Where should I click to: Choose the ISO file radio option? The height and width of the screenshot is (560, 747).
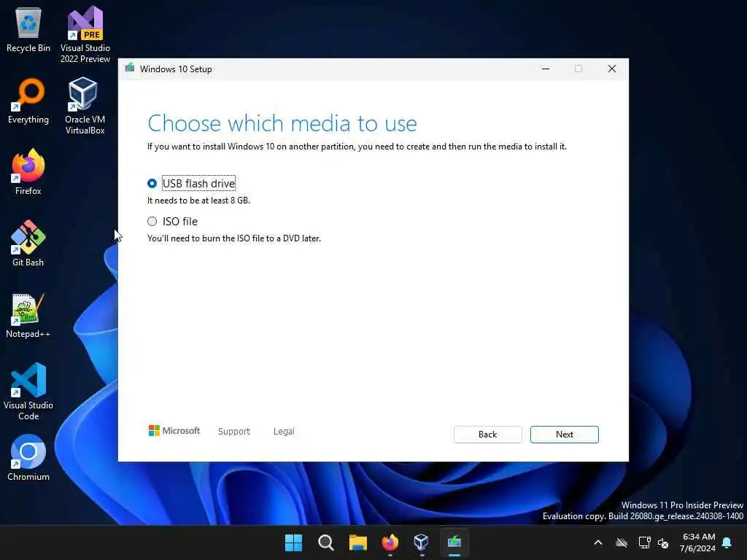pos(152,221)
